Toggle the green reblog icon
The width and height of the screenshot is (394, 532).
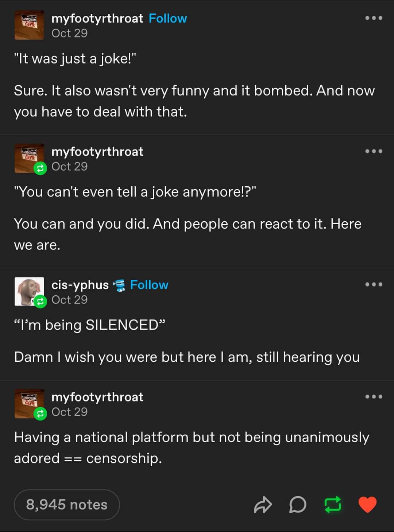(x=333, y=505)
